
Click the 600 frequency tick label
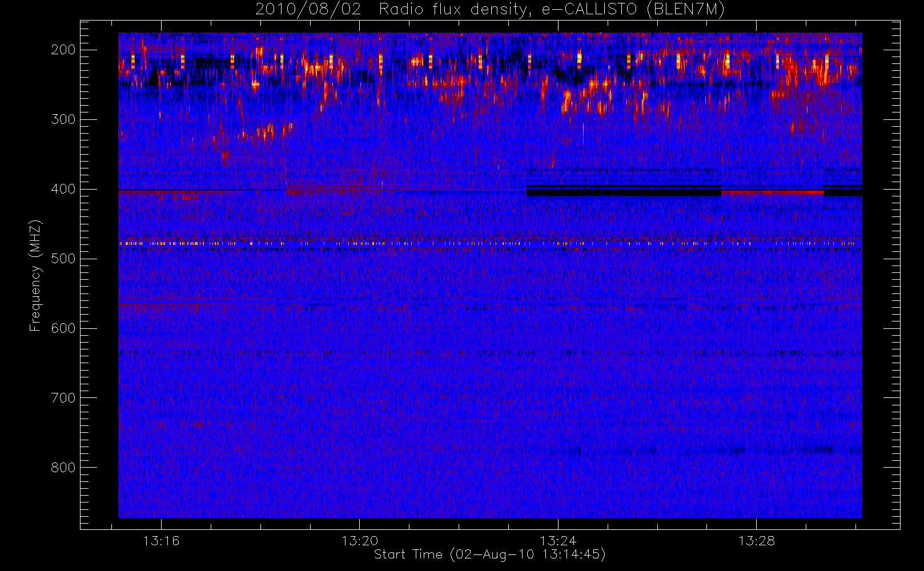click(x=63, y=328)
